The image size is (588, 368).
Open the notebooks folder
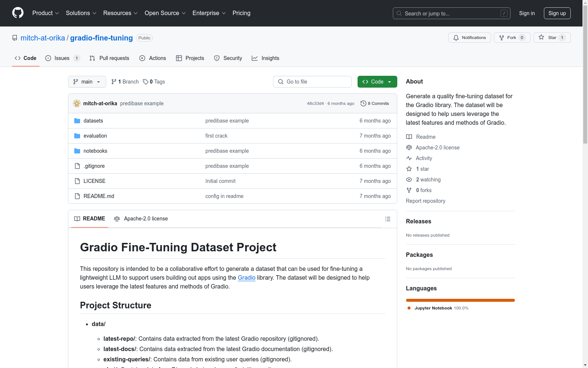[96, 151]
